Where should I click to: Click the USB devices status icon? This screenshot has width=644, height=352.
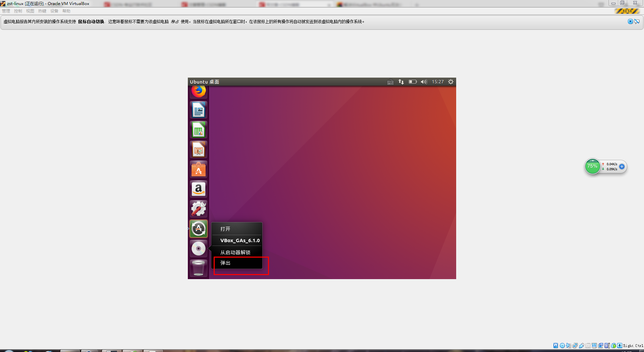pos(581,346)
